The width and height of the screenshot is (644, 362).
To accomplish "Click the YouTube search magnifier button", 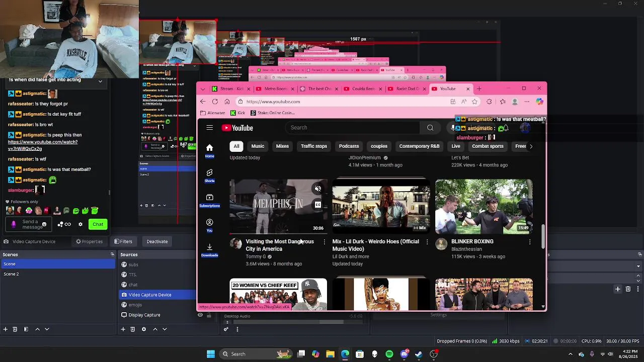I will tap(430, 128).
